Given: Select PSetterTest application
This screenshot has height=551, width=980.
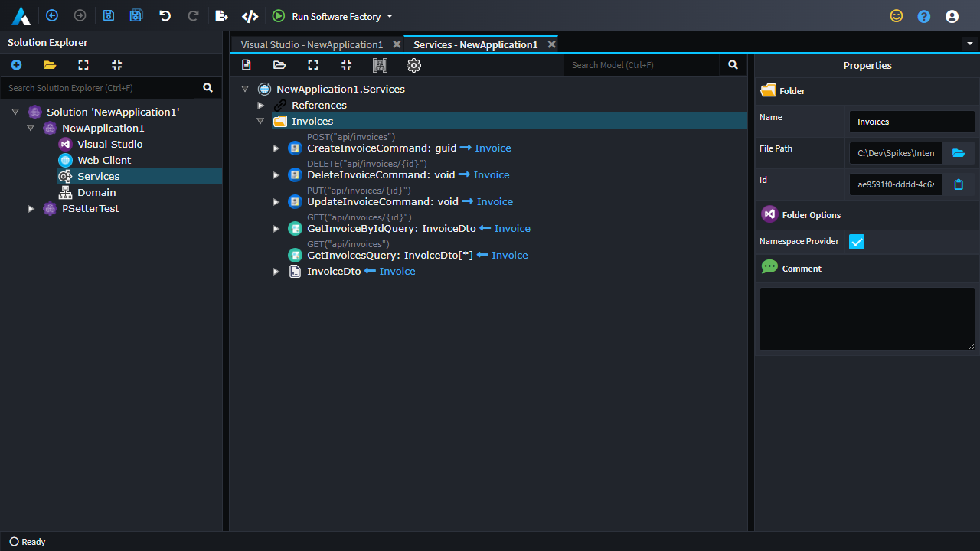Looking at the screenshot, I should (x=90, y=208).
